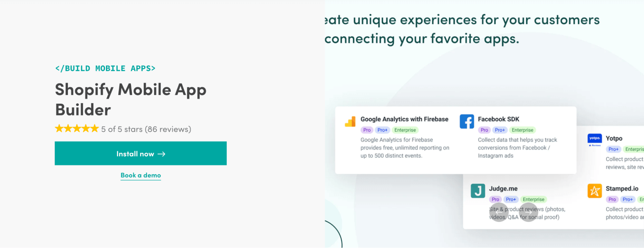Select Pro+ tag under Google Analytics
The height and width of the screenshot is (250, 644).
pyautogui.click(x=382, y=130)
